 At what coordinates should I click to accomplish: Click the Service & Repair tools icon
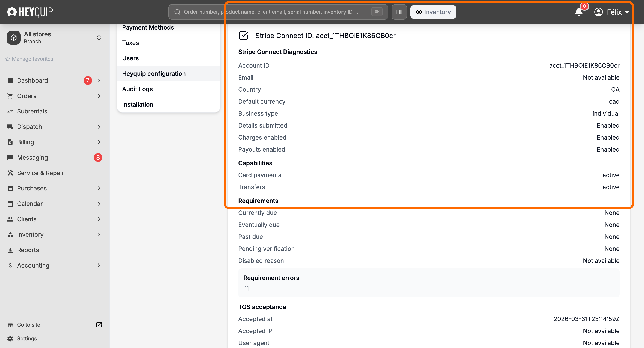point(10,173)
